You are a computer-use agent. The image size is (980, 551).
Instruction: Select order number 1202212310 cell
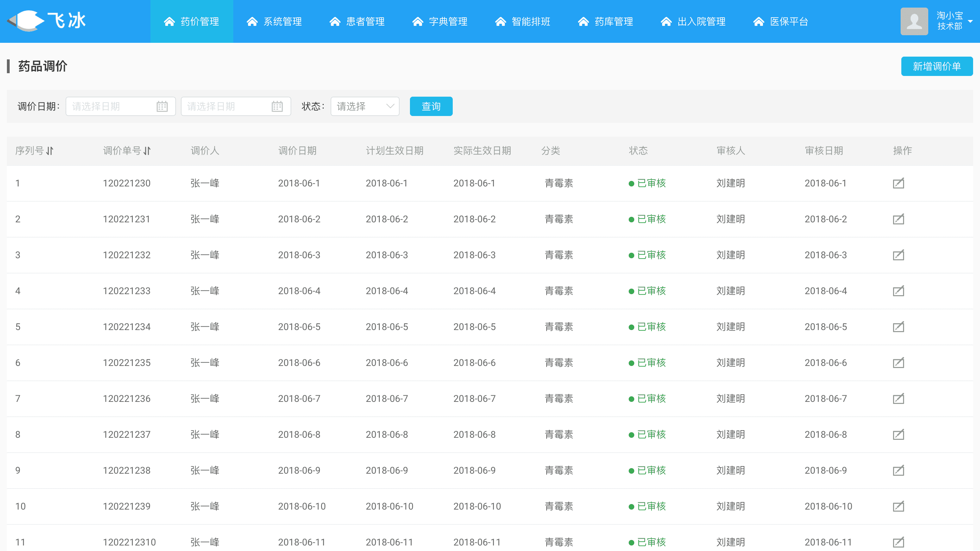[x=129, y=542]
